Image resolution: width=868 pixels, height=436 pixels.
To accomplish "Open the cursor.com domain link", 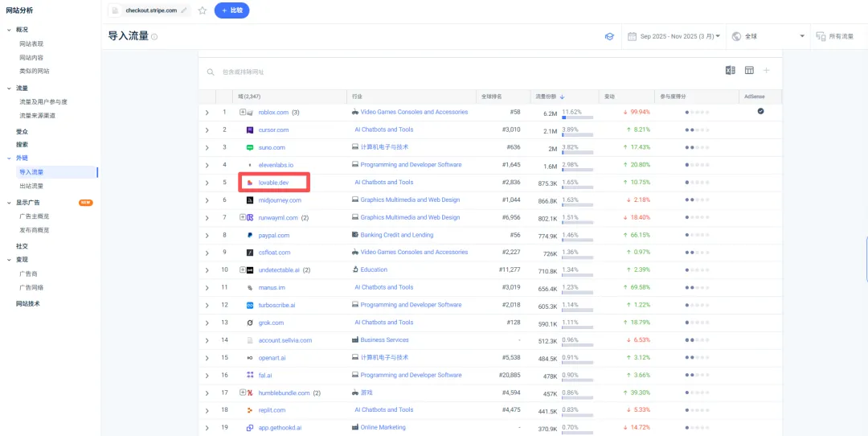I will pos(273,130).
